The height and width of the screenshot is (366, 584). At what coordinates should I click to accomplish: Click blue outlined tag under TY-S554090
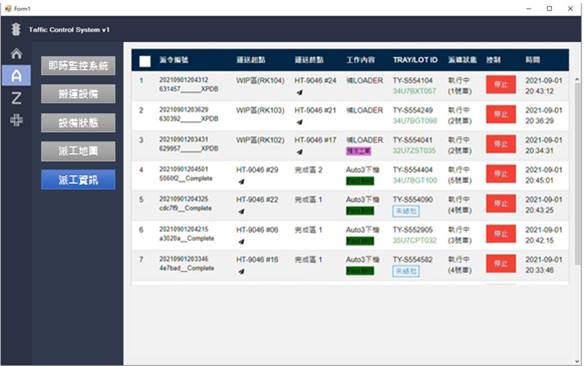pyautogui.click(x=406, y=211)
